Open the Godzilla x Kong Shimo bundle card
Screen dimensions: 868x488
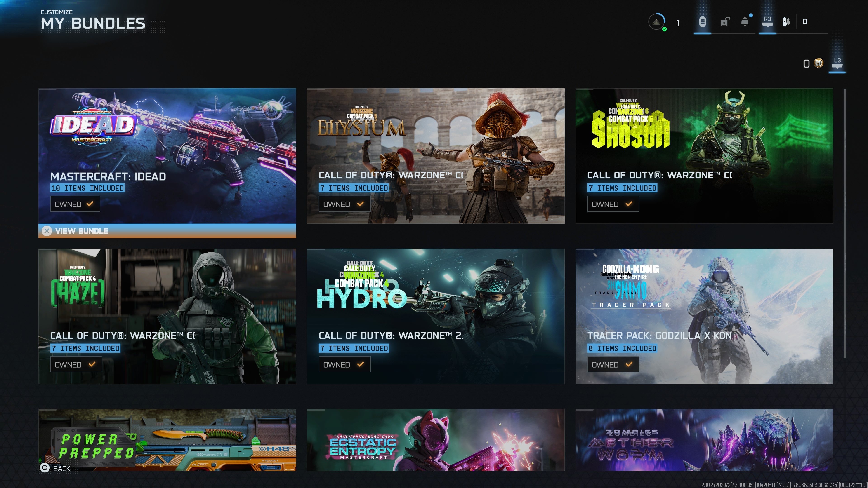click(x=704, y=316)
